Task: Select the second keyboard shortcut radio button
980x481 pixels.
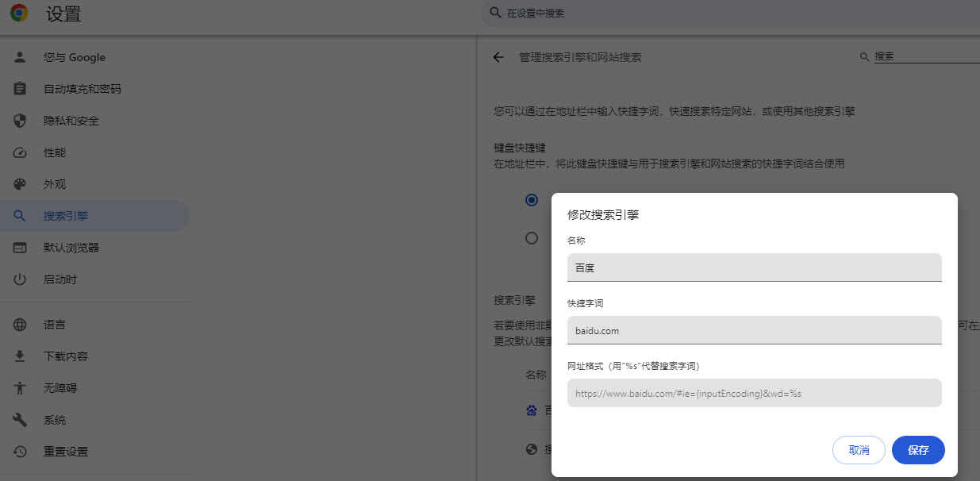Action: [x=532, y=237]
